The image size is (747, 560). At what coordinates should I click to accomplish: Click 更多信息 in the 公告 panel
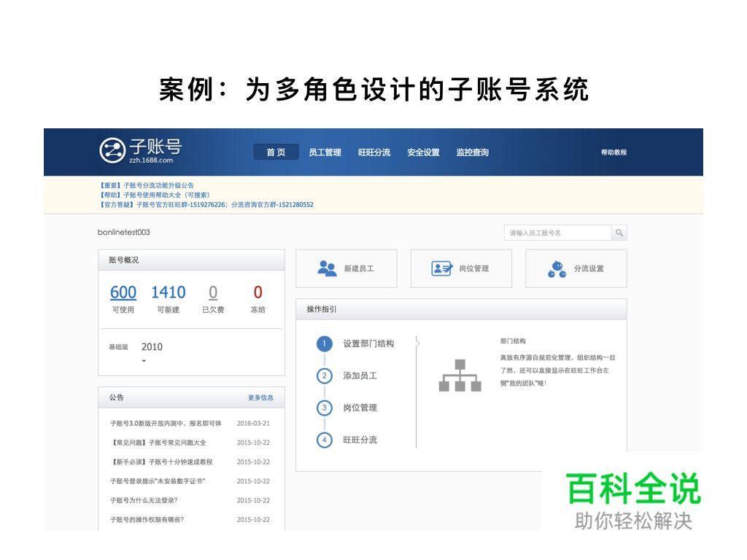(x=260, y=397)
